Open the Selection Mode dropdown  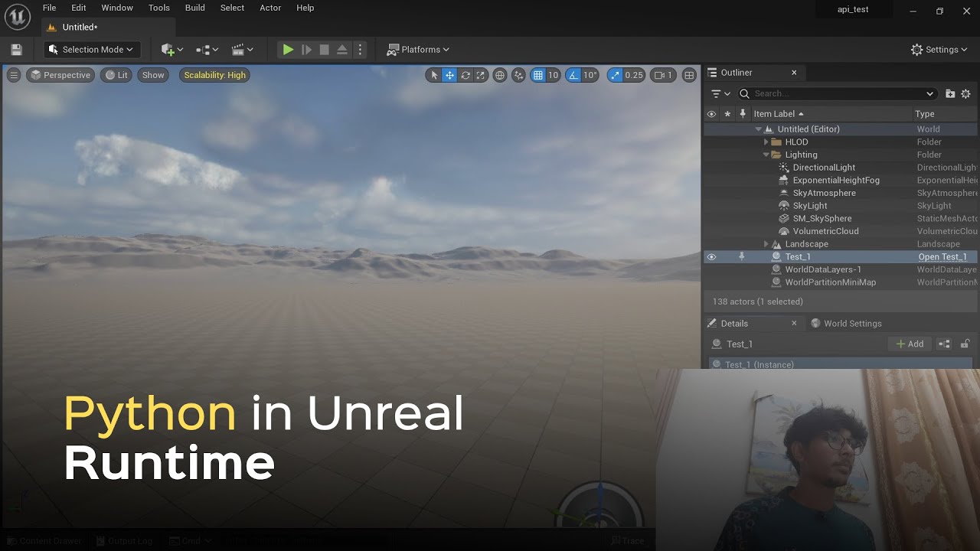coord(90,50)
